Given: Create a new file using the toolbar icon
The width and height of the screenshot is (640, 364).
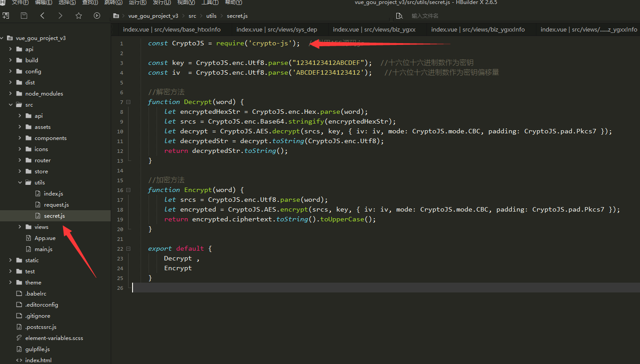Looking at the screenshot, I should point(6,16).
